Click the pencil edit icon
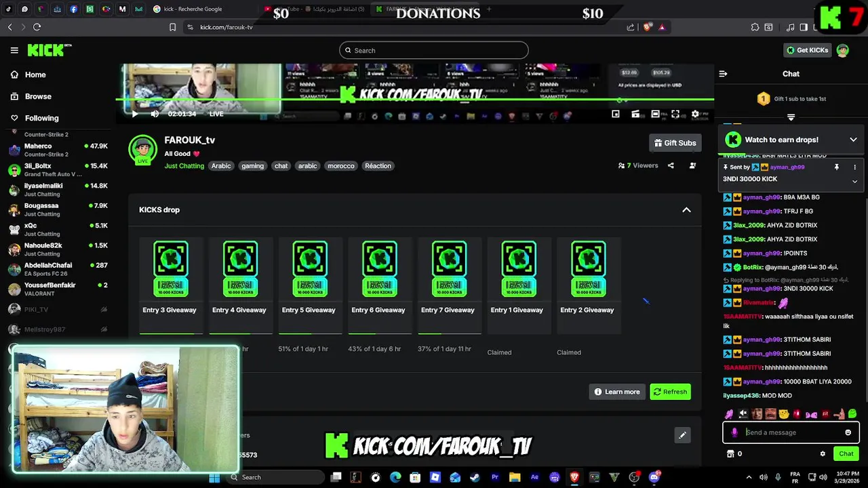This screenshot has height=488, width=868. (682, 435)
